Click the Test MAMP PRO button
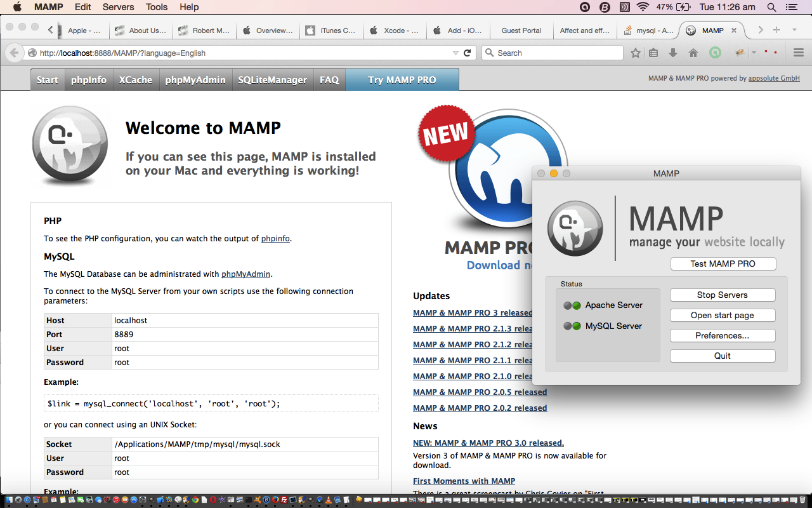The height and width of the screenshot is (508, 812). coord(723,264)
